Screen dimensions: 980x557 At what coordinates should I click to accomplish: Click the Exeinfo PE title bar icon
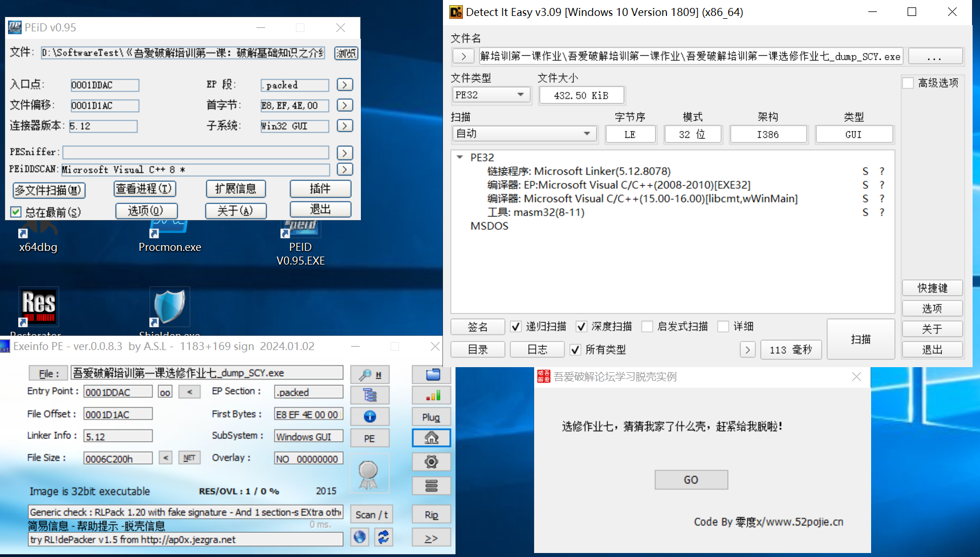[5, 346]
